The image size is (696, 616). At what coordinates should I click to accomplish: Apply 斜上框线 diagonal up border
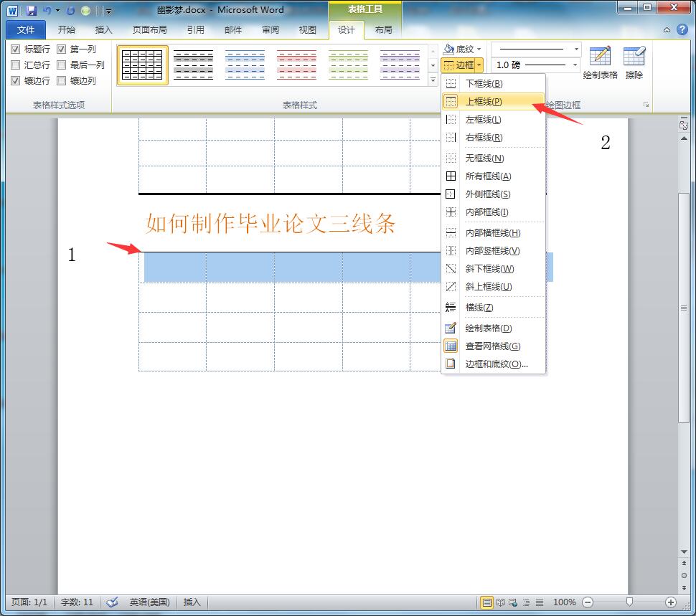coord(494,287)
